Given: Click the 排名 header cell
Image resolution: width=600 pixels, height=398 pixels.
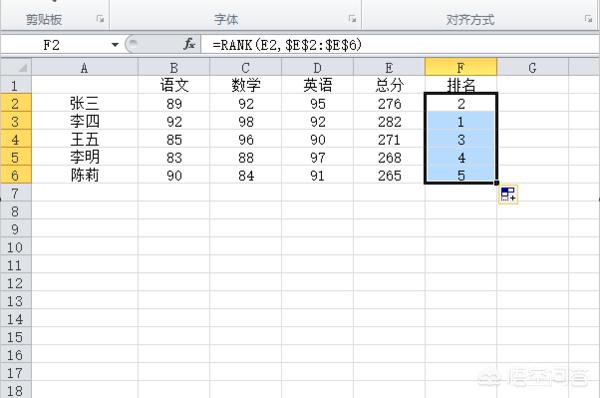Looking at the screenshot, I should pos(461,85).
